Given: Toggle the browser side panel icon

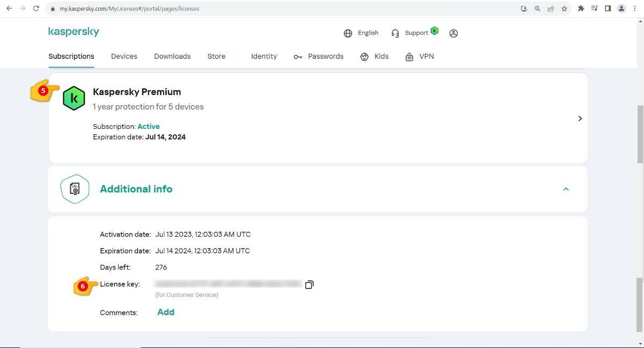Looking at the screenshot, I should coord(608,9).
